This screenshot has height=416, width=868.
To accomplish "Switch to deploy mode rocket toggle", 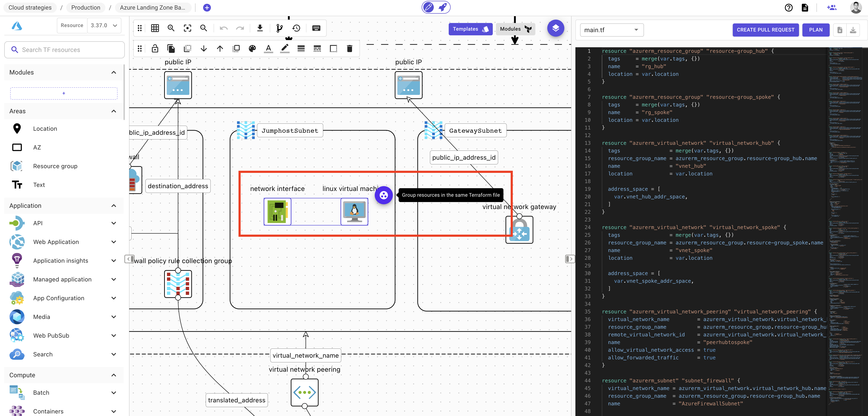I will tap(443, 7).
